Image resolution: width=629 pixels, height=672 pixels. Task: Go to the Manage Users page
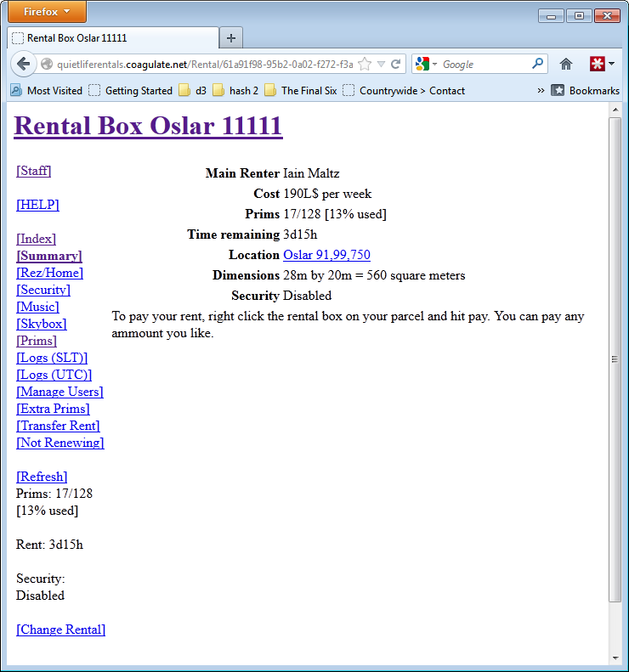click(x=59, y=392)
